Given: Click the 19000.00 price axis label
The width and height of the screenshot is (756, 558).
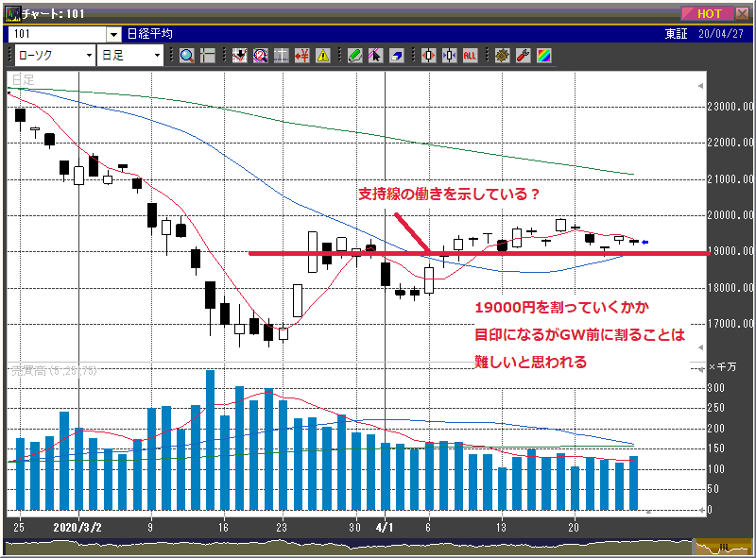Looking at the screenshot, I should click(730, 251).
